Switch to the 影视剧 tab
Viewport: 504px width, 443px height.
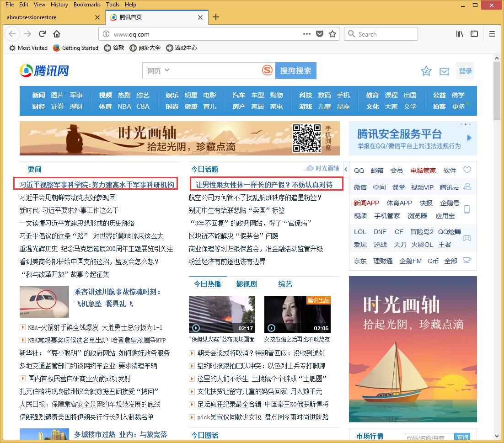point(247,284)
